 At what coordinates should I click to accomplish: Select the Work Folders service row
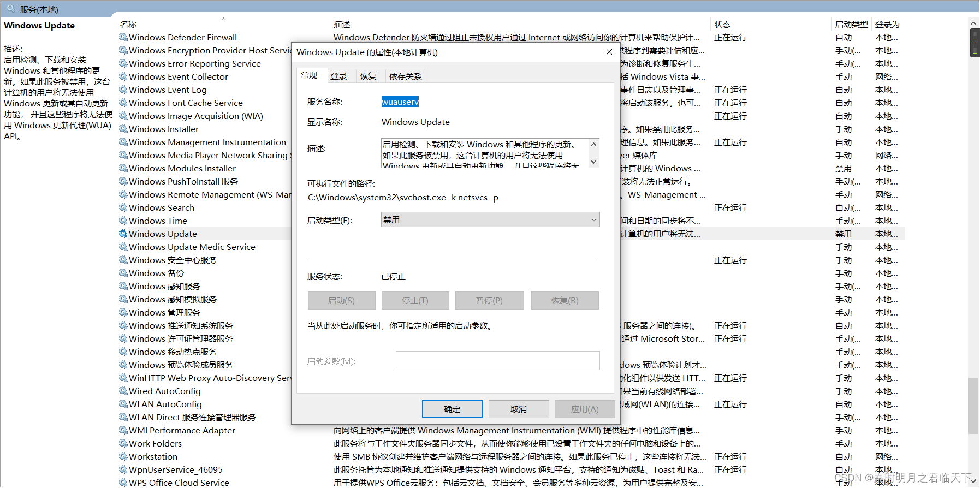coord(512,443)
